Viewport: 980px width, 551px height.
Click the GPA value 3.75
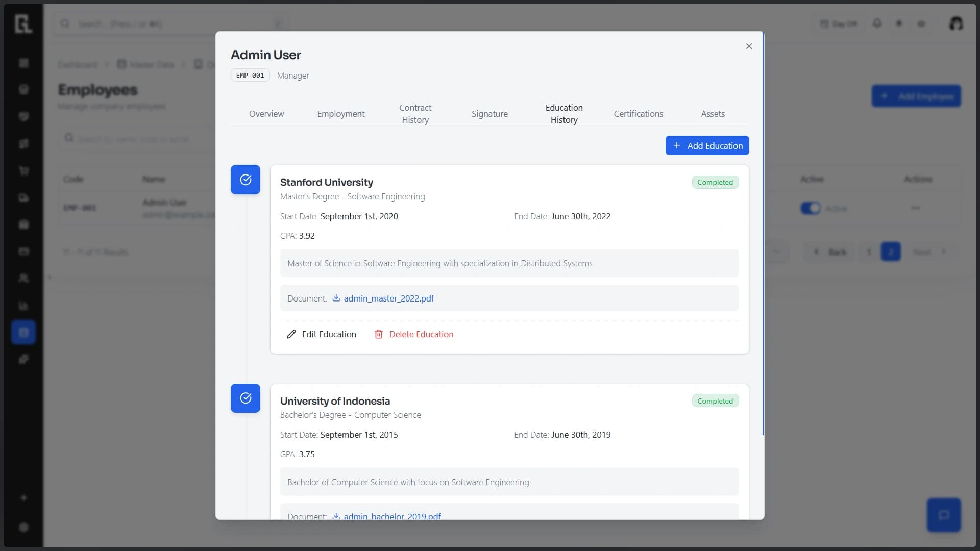307,454
